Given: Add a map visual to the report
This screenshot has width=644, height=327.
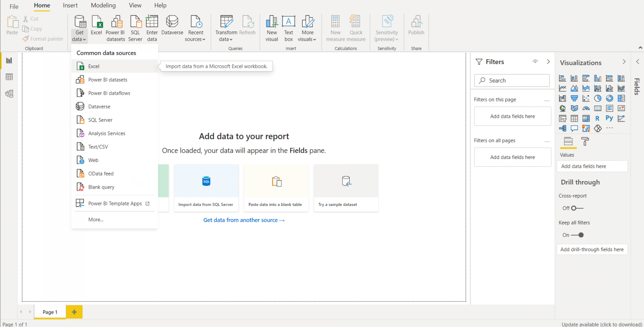Looking at the screenshot, I should click(562, 108).
